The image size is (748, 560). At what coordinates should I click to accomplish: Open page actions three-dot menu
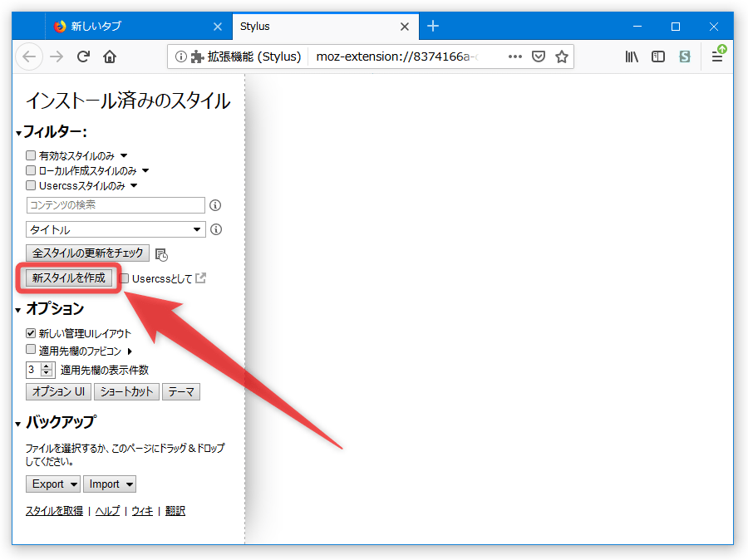click(x=515, y=56)
